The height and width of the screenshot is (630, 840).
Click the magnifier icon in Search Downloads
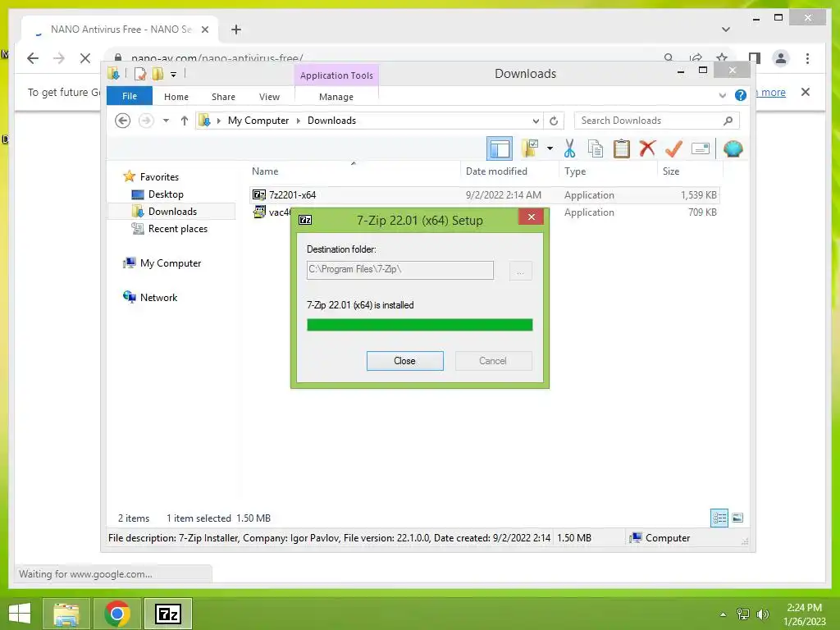click(728, 121)
